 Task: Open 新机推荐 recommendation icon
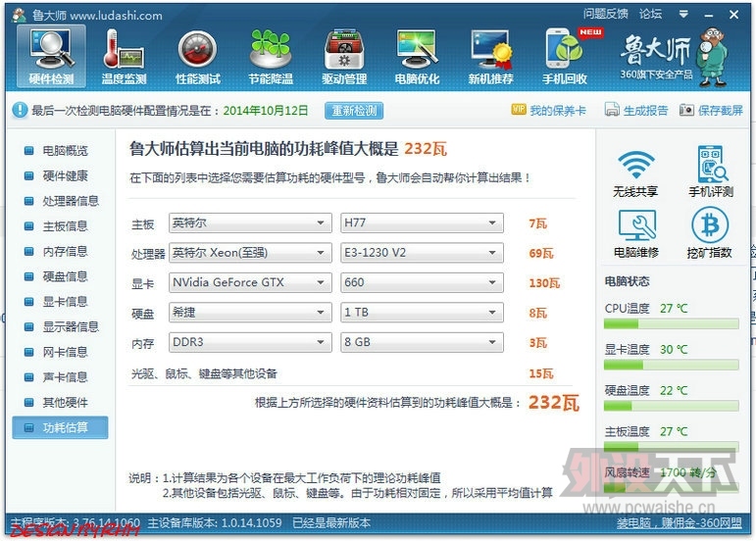pyautogui.click(x=491, y=57)
